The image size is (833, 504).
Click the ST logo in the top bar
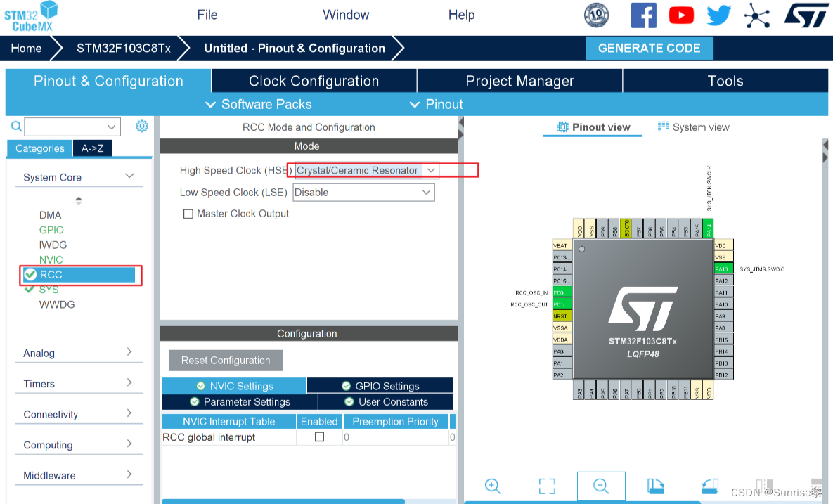(x=806, y=15)
